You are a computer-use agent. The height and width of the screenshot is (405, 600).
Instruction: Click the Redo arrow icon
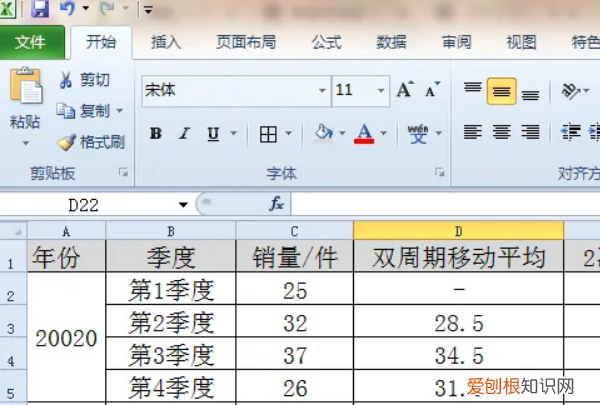pos(106,8)
